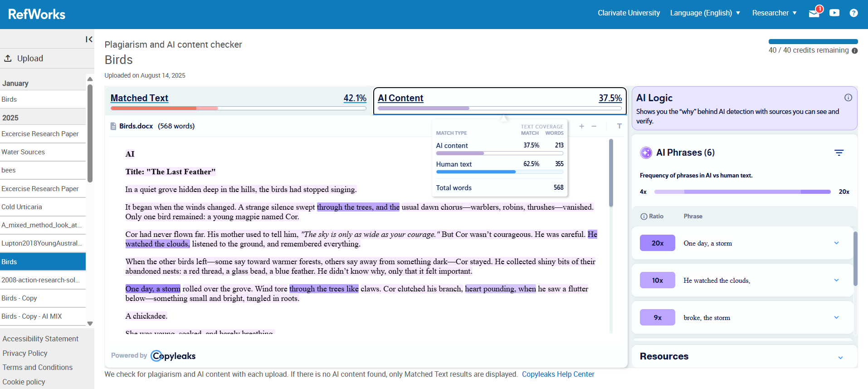Open 2008-action-research-sol... document
The width and height of the screenshot is (868, 389).
[43, 280]
